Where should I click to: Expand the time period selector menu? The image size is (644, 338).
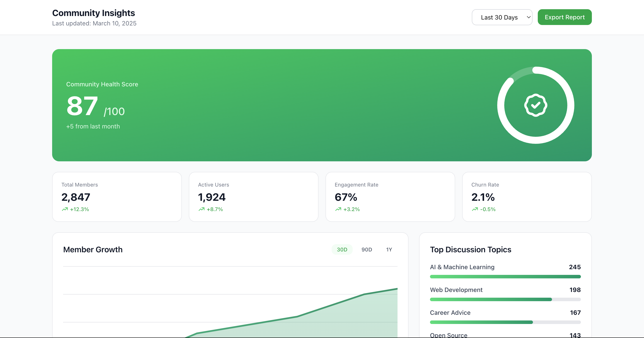click(x=502, y=17)
